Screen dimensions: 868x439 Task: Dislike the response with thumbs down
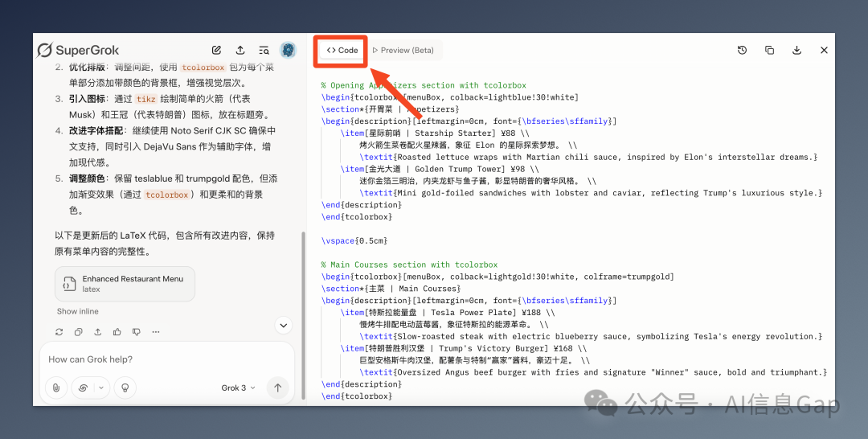click(x=136, y=331)
